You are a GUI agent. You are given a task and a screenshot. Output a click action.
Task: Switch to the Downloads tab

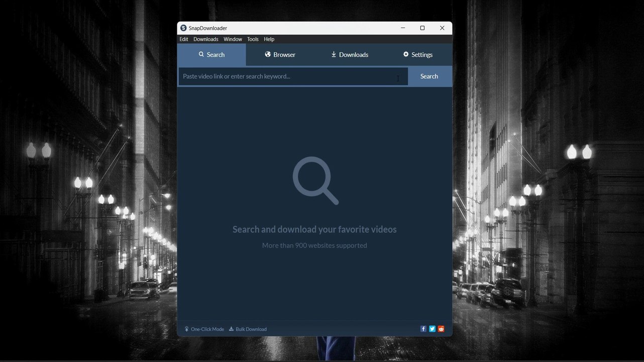coord(349,55)
